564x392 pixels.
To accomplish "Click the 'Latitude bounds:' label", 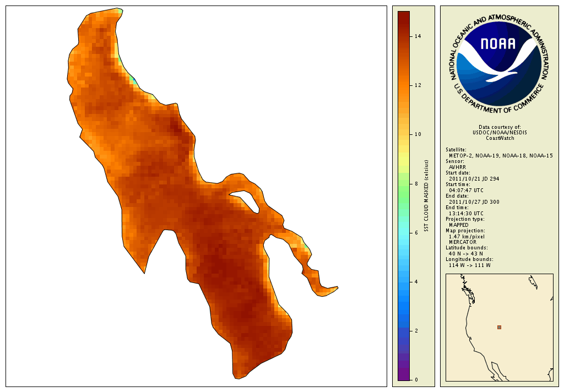I will click(467, 248).
